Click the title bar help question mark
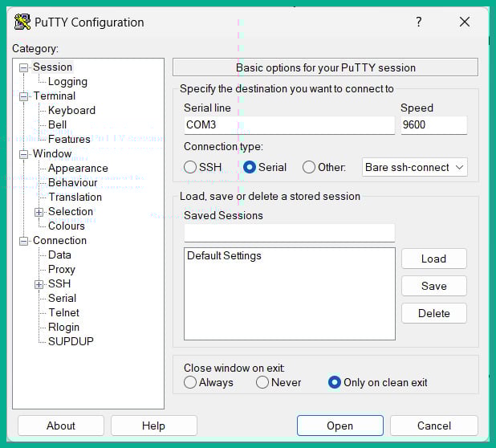Image resolution: width=496 pixels, height=448 pixels. click(418, 22)
